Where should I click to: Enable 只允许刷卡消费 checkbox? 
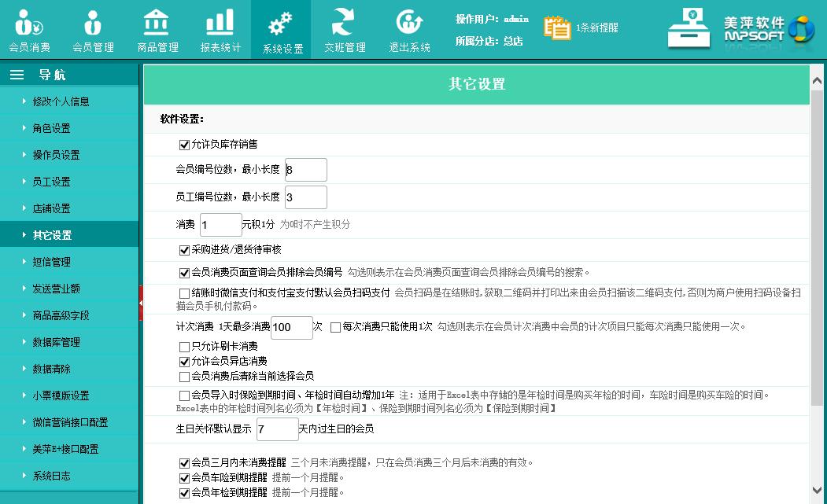(x=185, y=346)
